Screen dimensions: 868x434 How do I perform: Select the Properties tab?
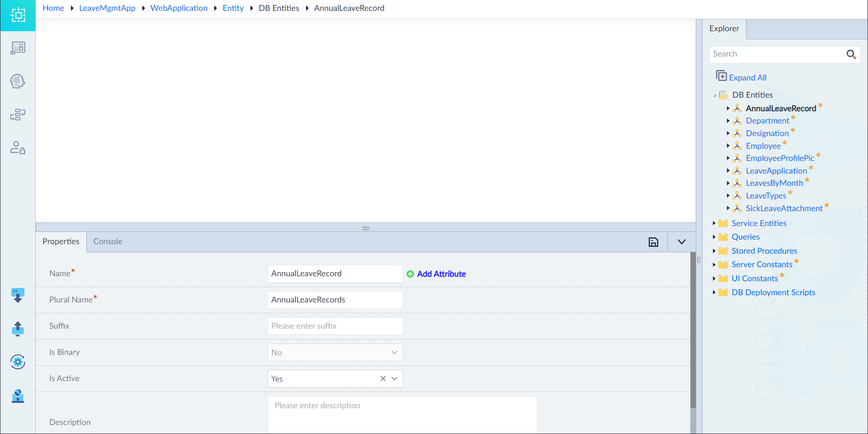coord(61,241)
